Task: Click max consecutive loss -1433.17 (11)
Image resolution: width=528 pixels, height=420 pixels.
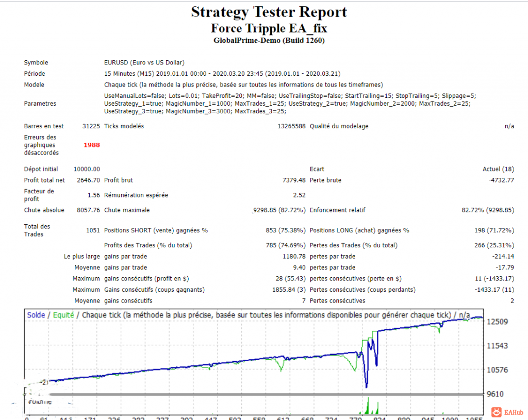Action: tap(494, 290)
